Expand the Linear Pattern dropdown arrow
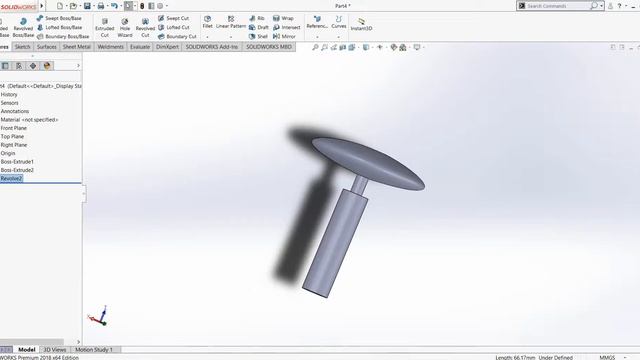 coord(231,37)
